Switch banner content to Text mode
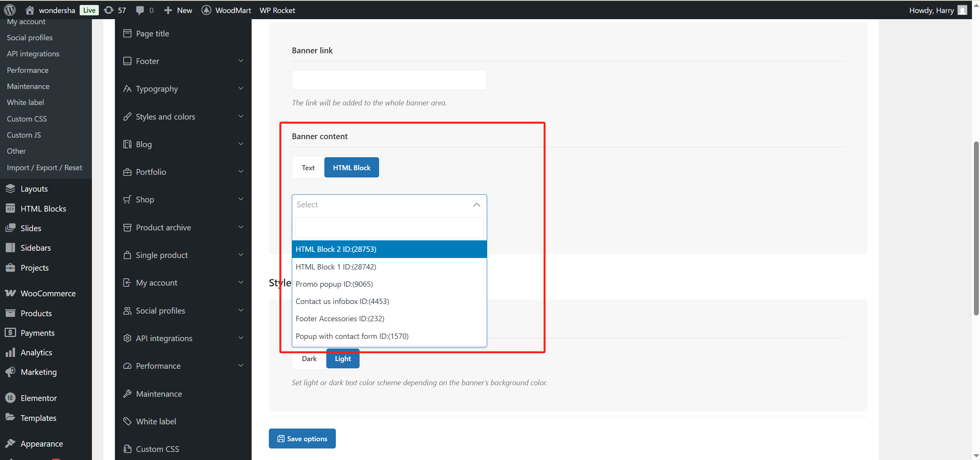980x460 pixels. (x=308, y=167)
